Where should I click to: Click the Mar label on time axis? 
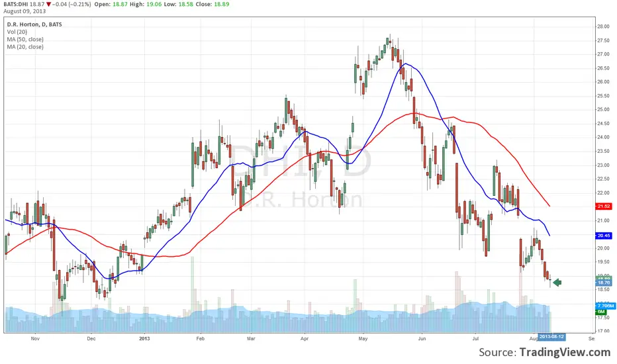pos(251,338)
